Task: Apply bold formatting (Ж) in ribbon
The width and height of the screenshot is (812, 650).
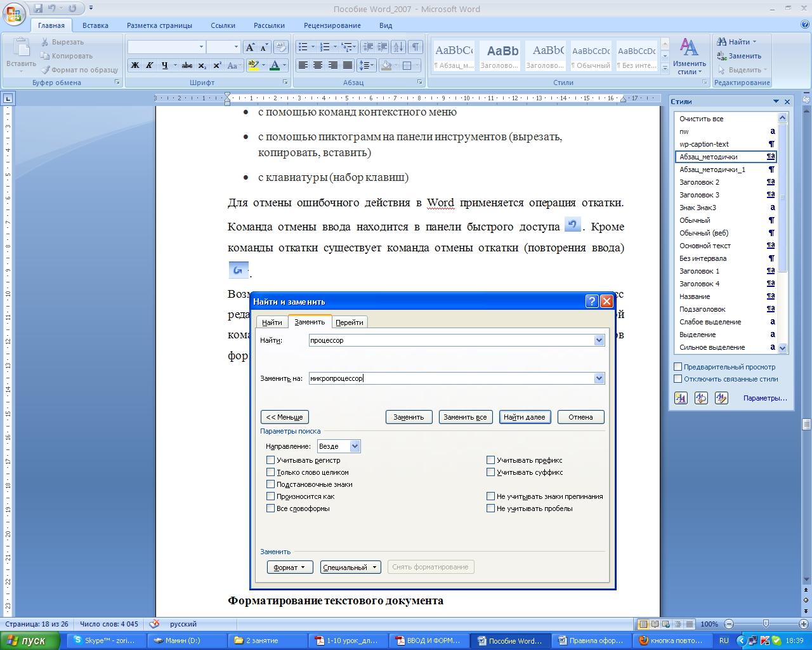Action: 135,65
